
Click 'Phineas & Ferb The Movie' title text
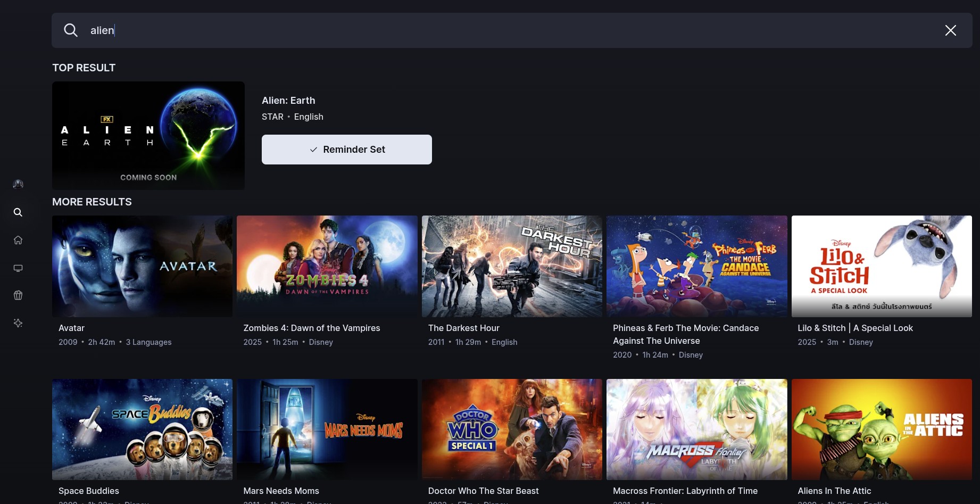[x=686, y=335]
